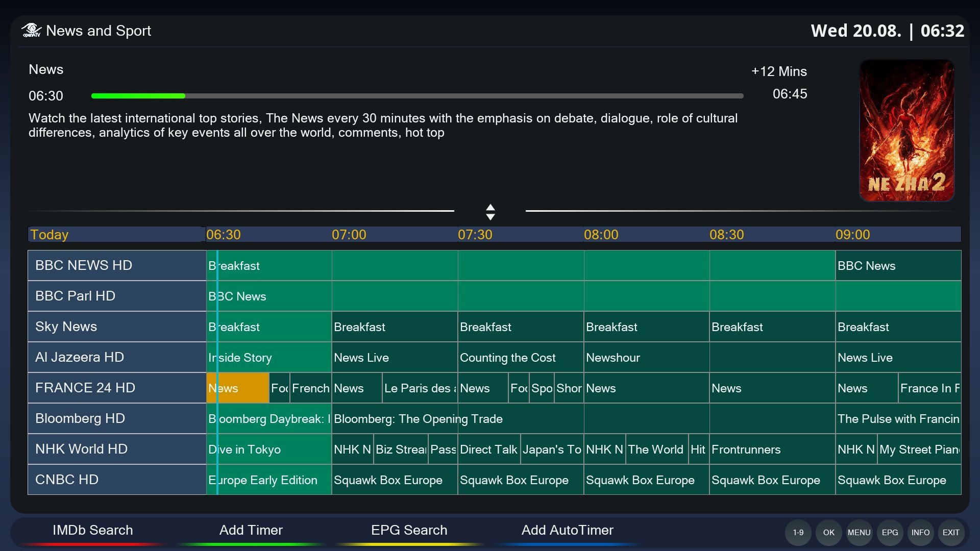This screenshot has width=980, height=551.
Task: Select highlighted News on FRANCE 24 HD
Action: tap(238, 388)
